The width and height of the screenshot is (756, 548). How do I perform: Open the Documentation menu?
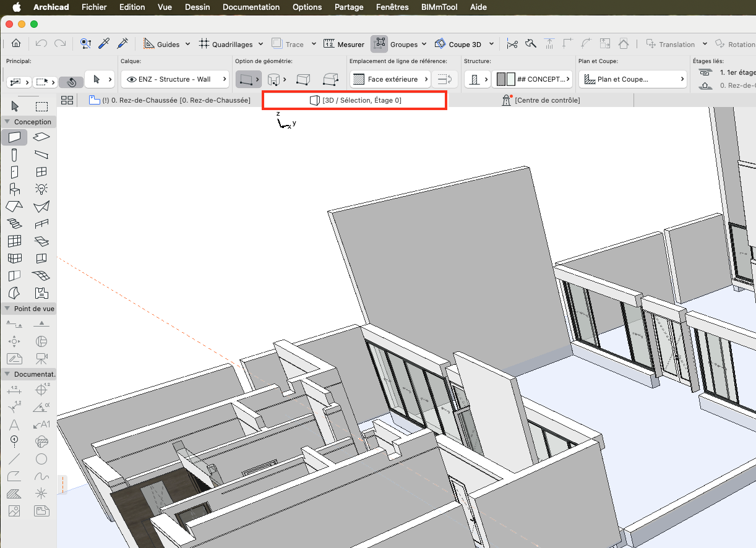pos(251,7)
